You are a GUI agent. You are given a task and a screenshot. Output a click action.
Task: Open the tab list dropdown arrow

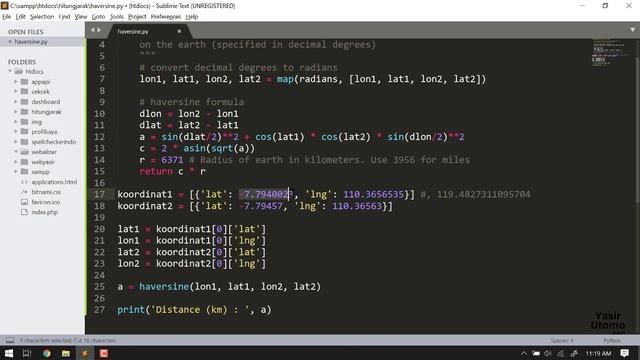633,30
